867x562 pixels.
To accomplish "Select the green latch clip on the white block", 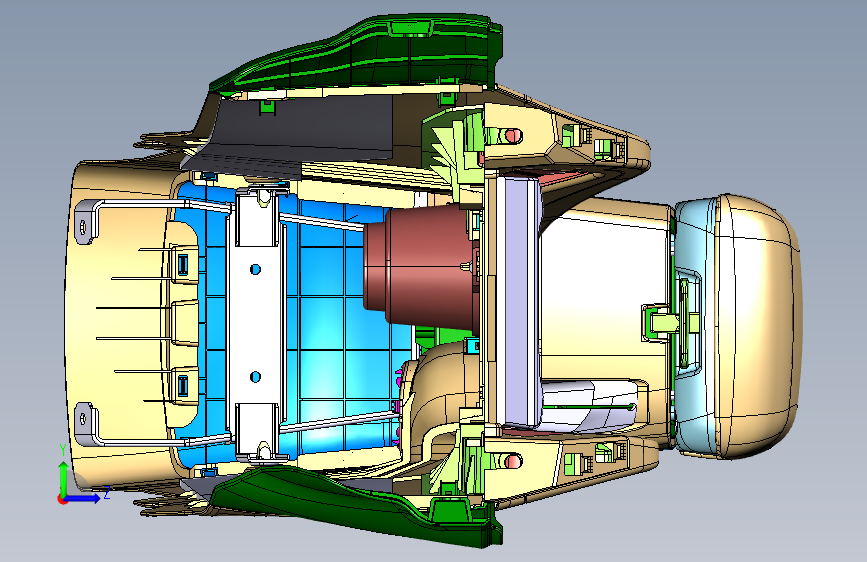I will [x=660, y=321].
